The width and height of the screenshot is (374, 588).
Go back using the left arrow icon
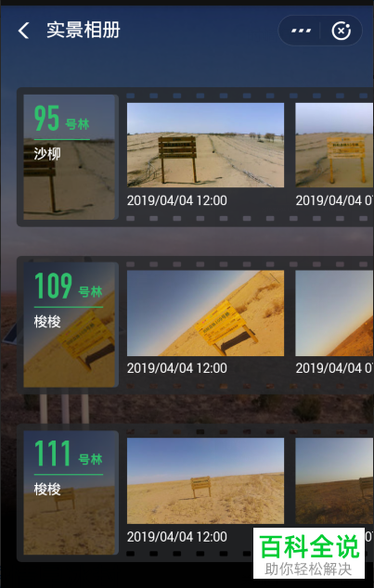(23, 31)
